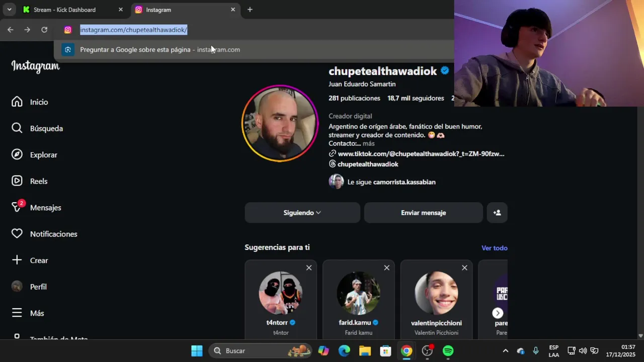Click the verified badge next to chupetealthawadiok
Viewport: 644px width, 362px height.
pos(445,71)
